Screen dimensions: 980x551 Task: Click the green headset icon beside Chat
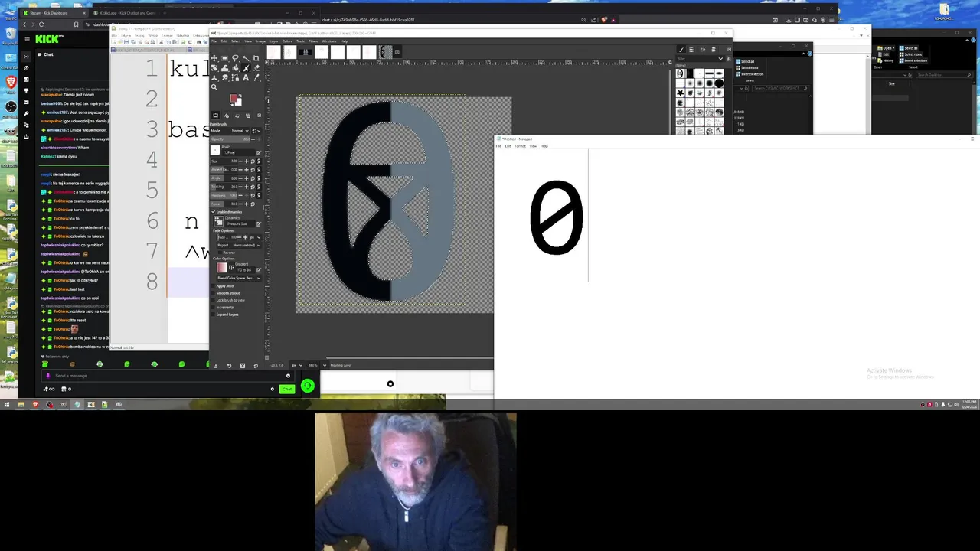click(x=307, y=386)
